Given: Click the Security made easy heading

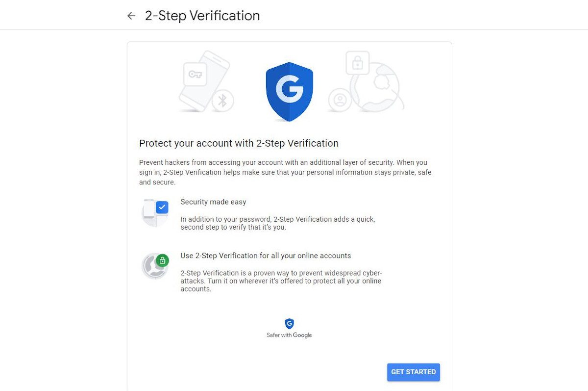Looking at the screenshot, I should click(213, 202).
